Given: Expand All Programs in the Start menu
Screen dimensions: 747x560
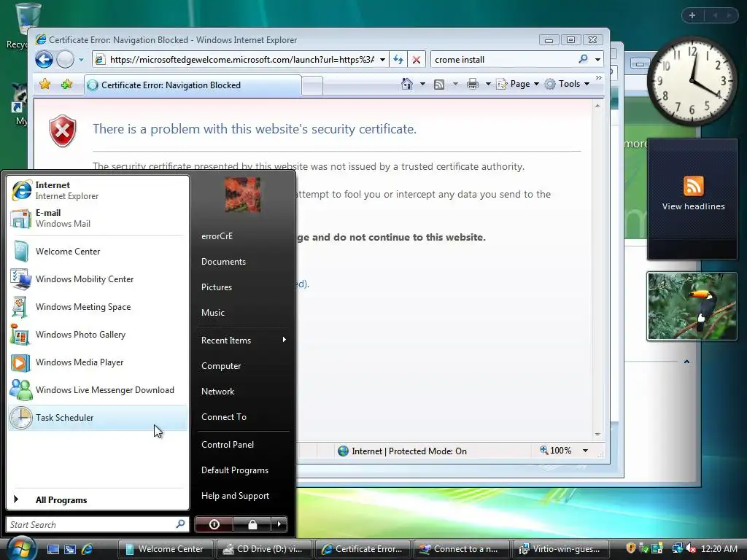Looking at the screenshot, I should 97,499.
